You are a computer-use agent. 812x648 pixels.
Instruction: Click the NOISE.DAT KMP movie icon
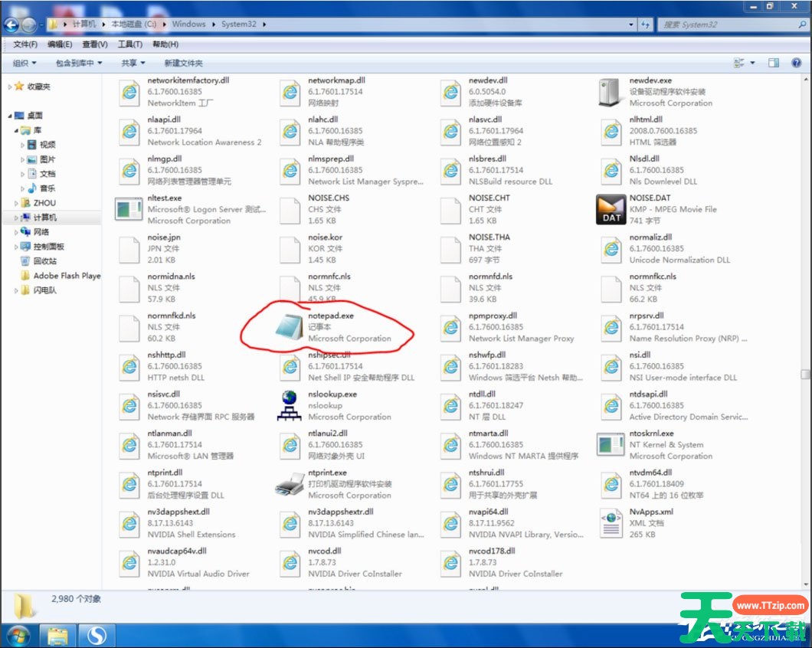(611, 209)
